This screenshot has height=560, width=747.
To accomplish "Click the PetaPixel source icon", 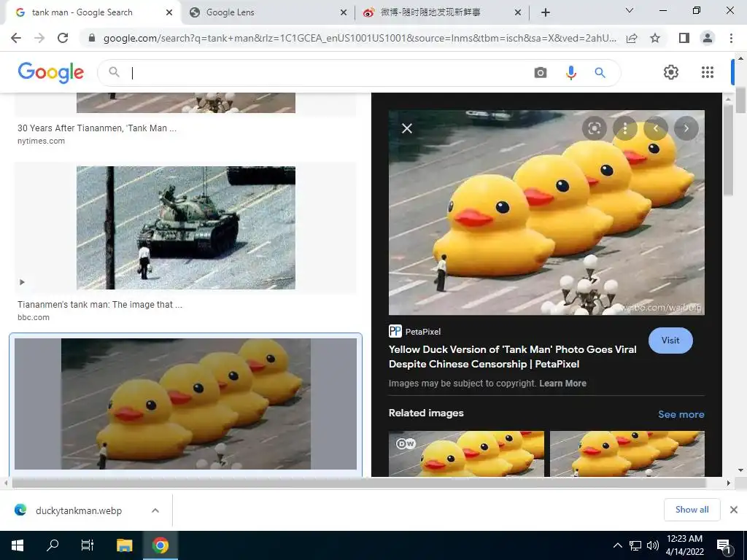I will (395, 331).
